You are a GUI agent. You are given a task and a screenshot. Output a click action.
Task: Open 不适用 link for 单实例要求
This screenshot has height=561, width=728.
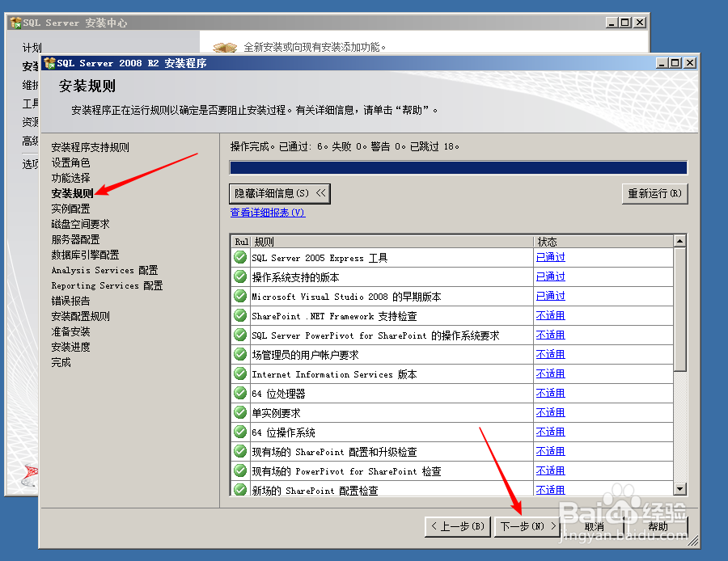(x=551, y=412)
